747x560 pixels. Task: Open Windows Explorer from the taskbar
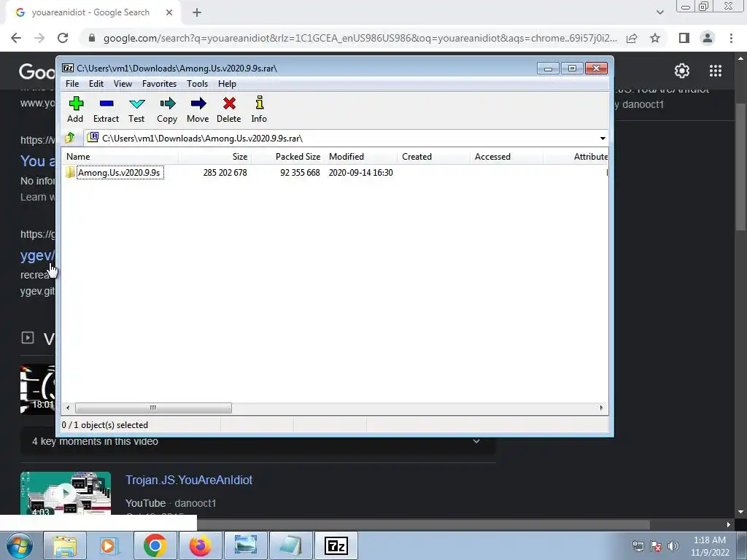65,545
